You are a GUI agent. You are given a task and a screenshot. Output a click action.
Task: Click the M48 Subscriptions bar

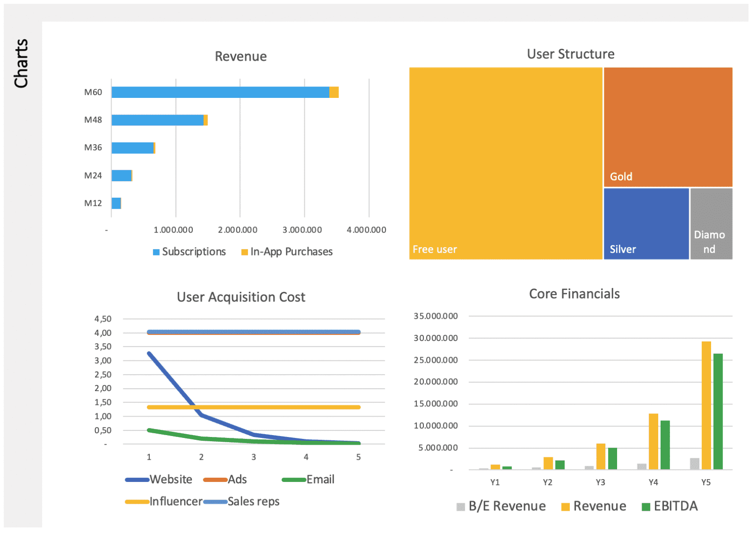point(157,120)
